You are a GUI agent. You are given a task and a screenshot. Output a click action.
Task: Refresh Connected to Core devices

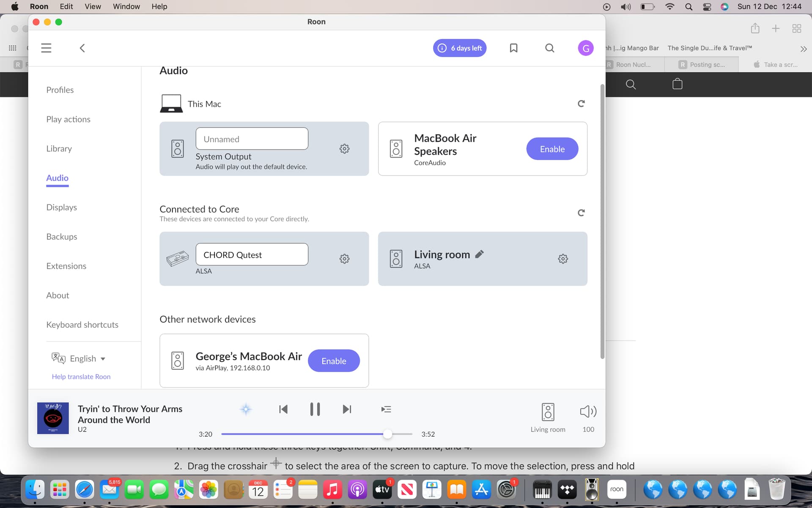(581, 213)
